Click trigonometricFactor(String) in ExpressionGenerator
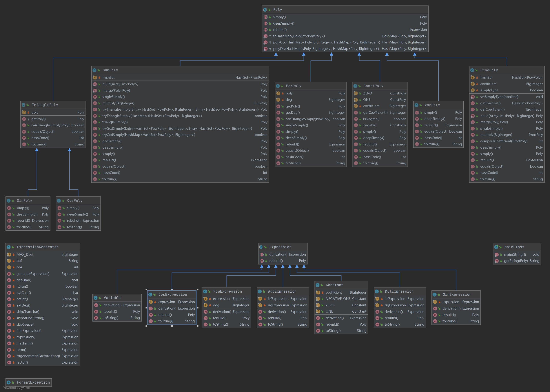The width and height of the screenshot is (550, 392). (x=38, y=356)
